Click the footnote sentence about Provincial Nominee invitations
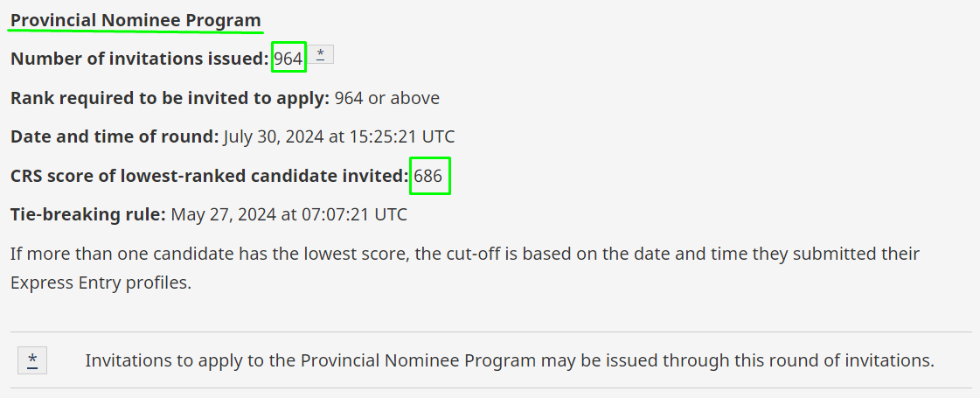Image resolution: width=980 pixels, height=398 pixels. pos(510,361)
